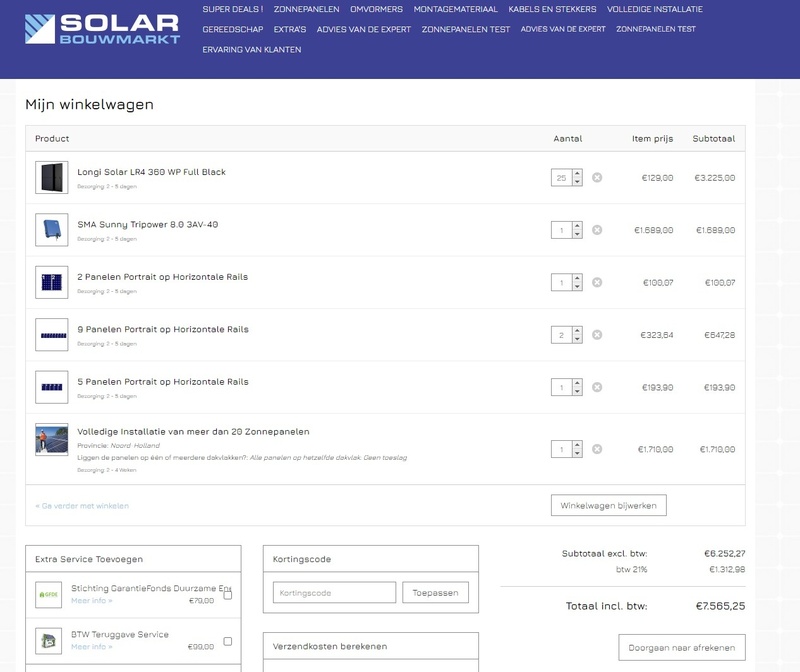This screenshot has height=672, width=800.
Task: Click Doorgaan naar afrekenen button
Action: (x=682, y=648)
